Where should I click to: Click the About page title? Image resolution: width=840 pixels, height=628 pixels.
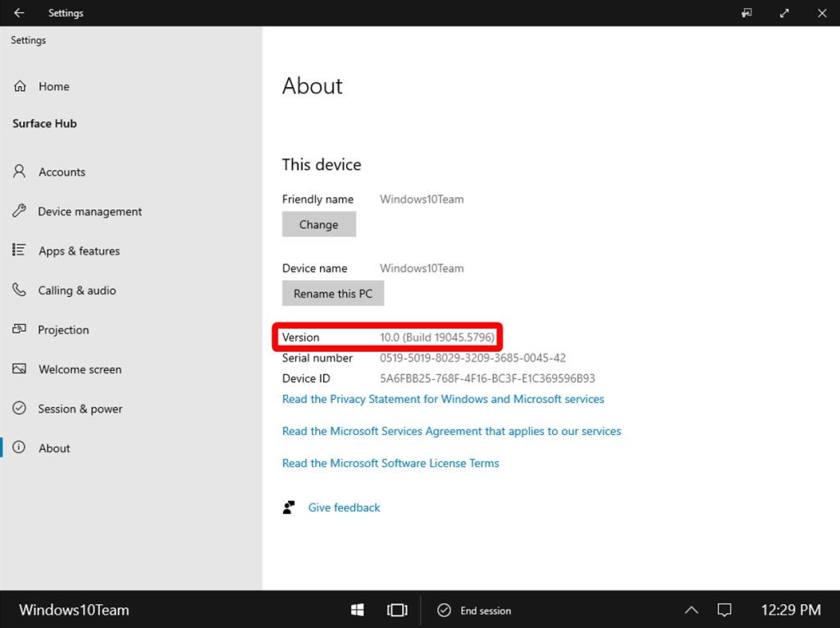point(313,86)
